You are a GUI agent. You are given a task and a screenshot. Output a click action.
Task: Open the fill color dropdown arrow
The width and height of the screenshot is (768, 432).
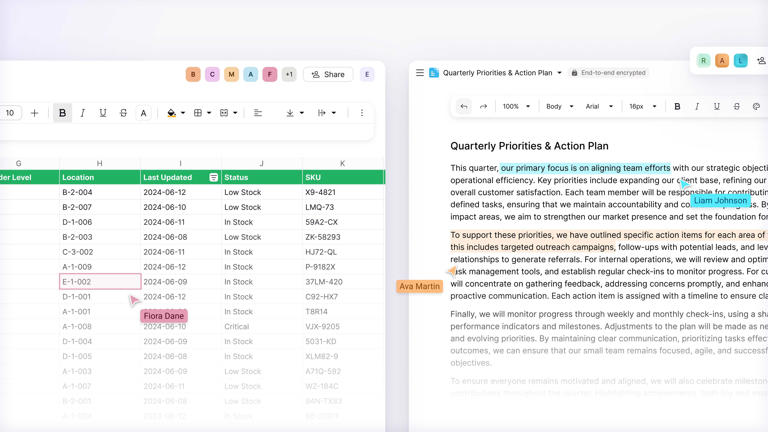183,113
